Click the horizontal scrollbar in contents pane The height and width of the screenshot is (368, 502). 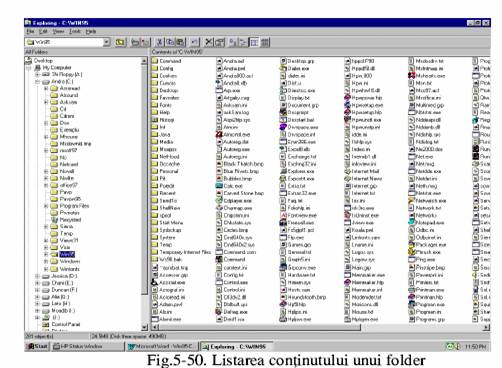coord(320,328)
